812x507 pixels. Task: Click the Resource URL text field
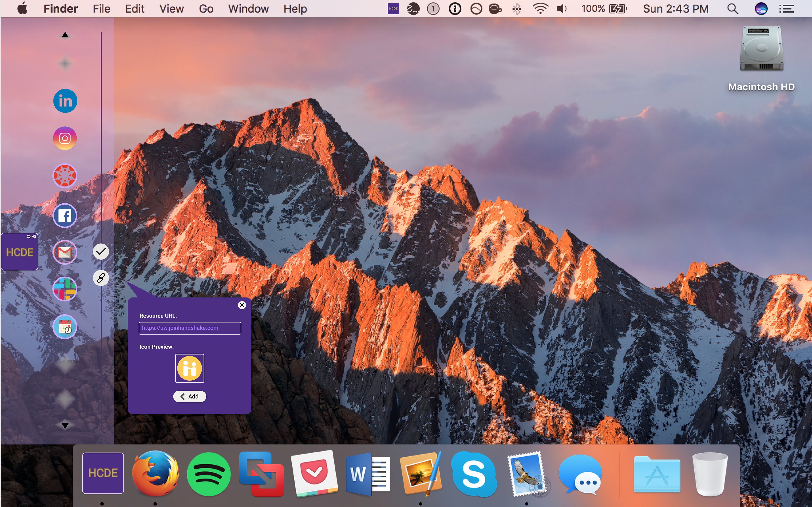pyautogui.click(x=190, y=328)
